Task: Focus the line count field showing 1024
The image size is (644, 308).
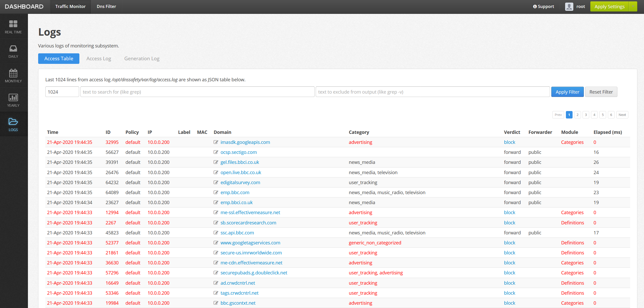Action: 62,92
